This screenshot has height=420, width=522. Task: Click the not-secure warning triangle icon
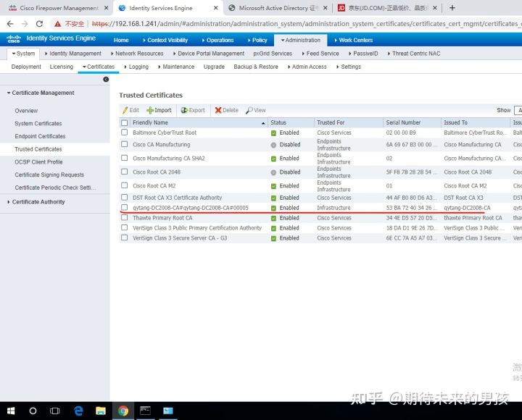pos(57,24)
